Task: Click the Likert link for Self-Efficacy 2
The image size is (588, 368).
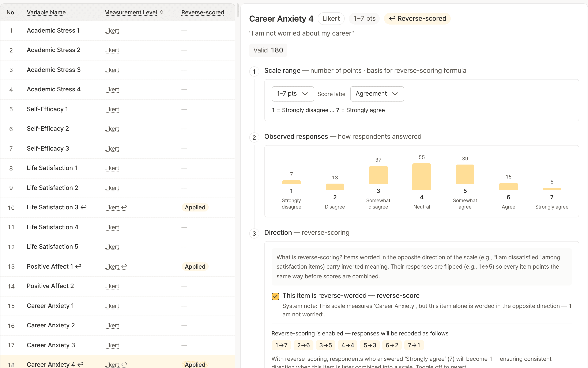Action: [x=112, y=129]
